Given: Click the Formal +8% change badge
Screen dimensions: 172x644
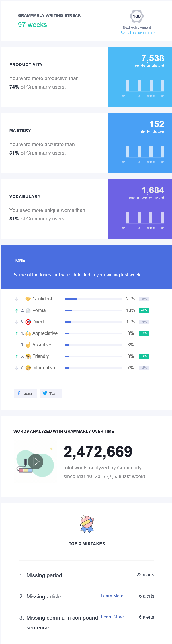Looking at the screenshot, I should 144,311.
